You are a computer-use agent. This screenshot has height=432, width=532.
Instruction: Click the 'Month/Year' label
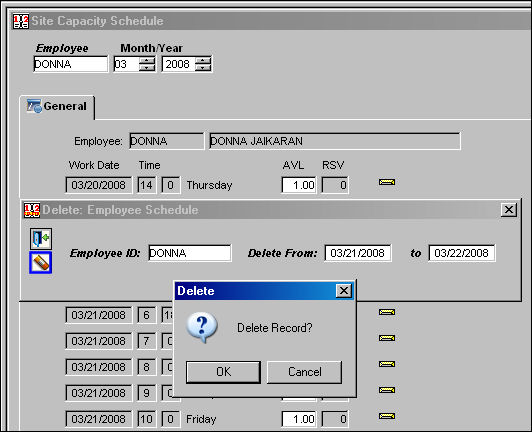[x=152, y=48]
